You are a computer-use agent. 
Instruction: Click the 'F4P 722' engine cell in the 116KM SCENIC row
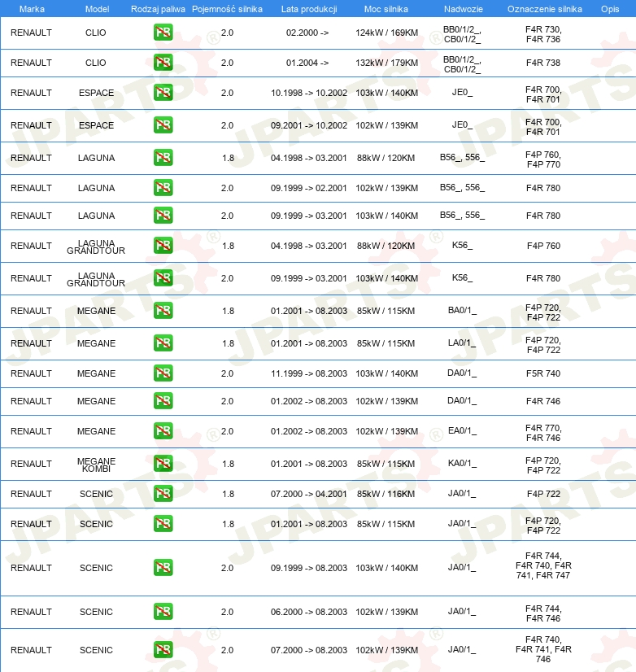coord(543,494)
